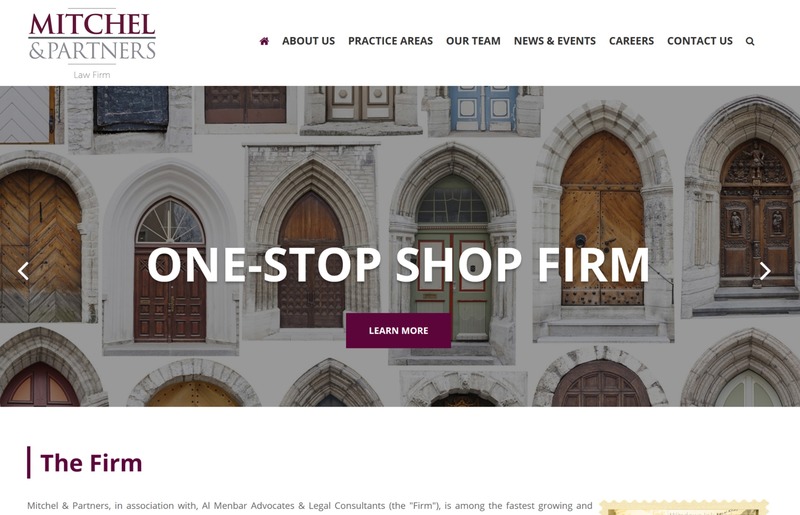Screen dimensions: 800x515
Task: Open the News & Events page
Action: [555, 41]
